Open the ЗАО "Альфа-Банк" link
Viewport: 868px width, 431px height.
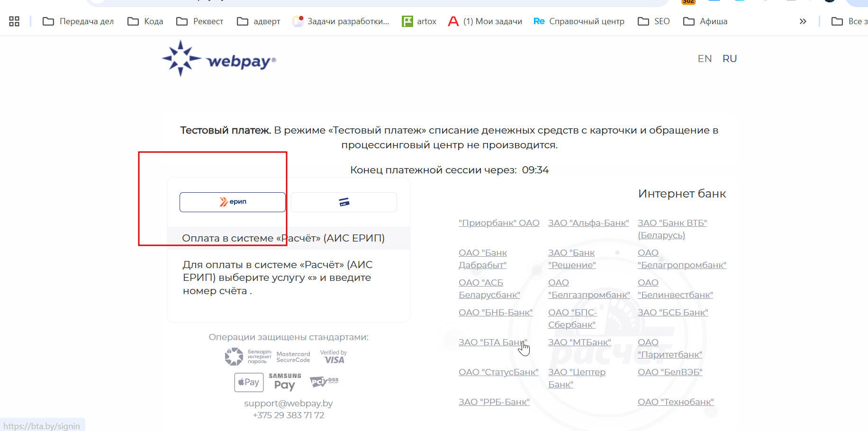pyautogui.click(x=588, y=223)
